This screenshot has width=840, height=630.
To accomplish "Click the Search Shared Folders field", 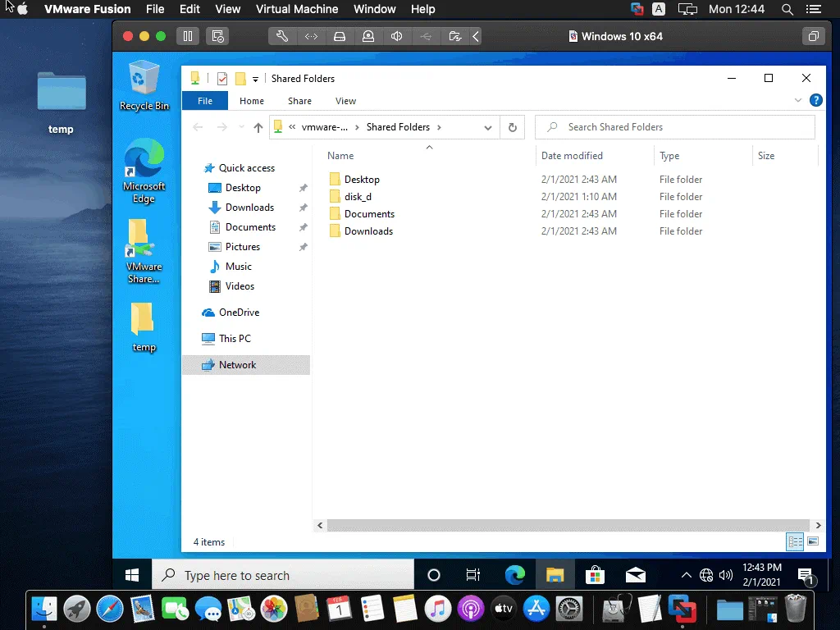I will pos(681,127).
